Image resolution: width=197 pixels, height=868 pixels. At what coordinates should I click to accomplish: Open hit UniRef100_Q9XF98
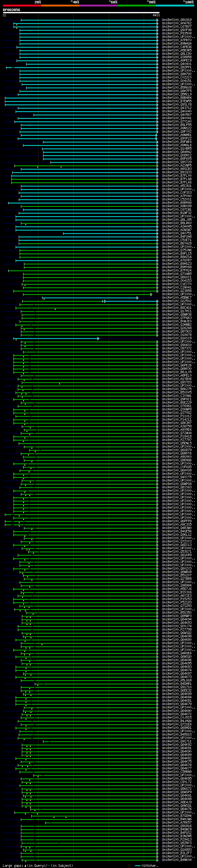click(177, 30)
